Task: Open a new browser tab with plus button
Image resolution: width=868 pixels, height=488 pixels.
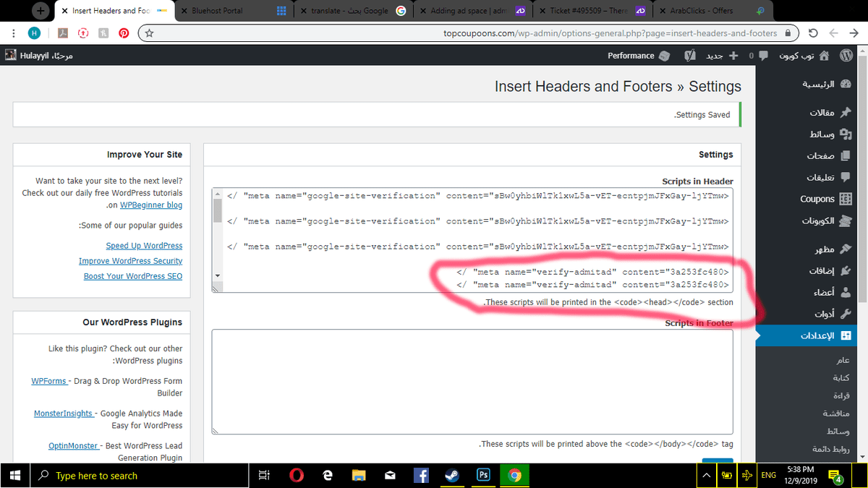Action: [x=41, y=11]
